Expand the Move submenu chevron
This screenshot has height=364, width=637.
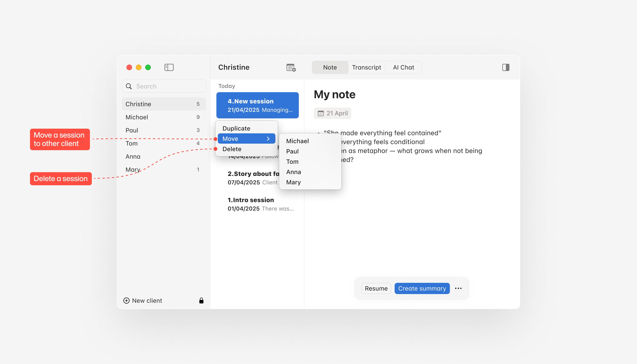268,139
